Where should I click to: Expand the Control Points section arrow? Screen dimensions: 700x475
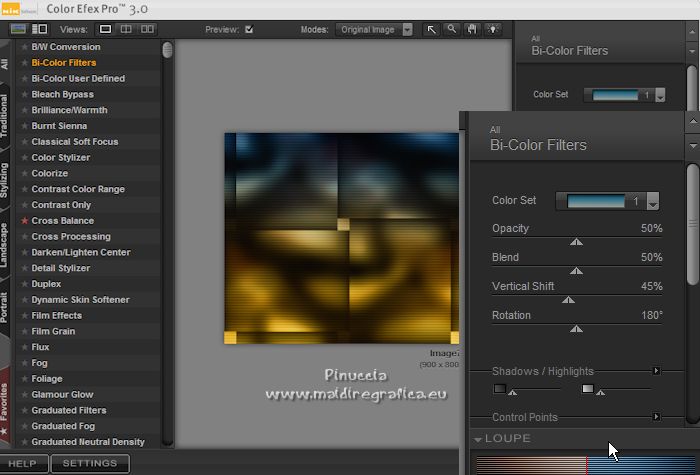point(656,417)
